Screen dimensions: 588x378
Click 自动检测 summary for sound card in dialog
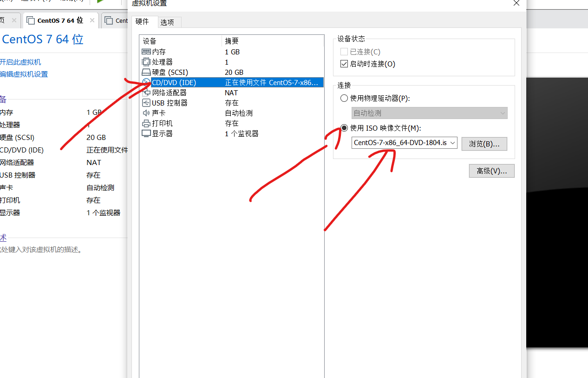click(239, 113)
